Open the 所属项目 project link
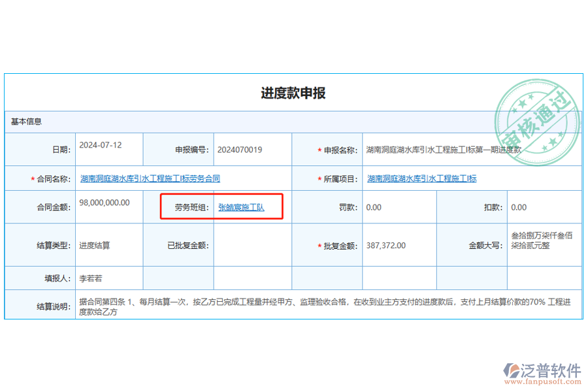The width and height of the screenshot is (588, 392). click(421, 178)
